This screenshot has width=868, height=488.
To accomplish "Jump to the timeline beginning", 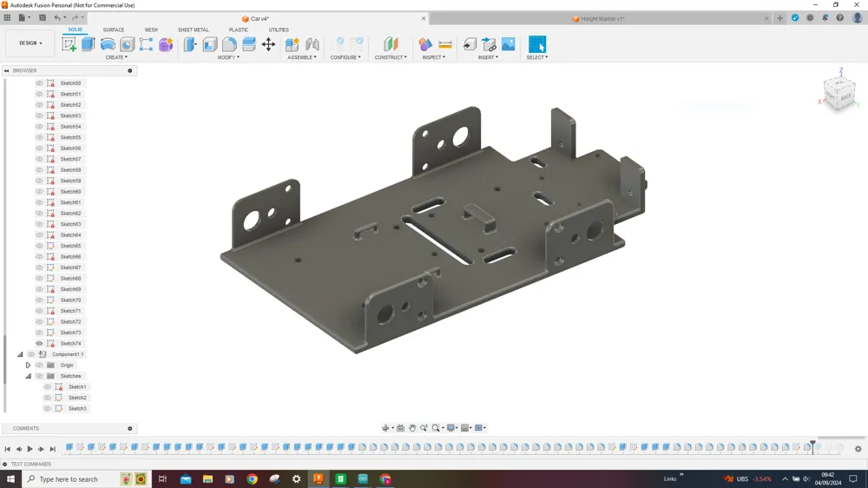I will [7, 449].
